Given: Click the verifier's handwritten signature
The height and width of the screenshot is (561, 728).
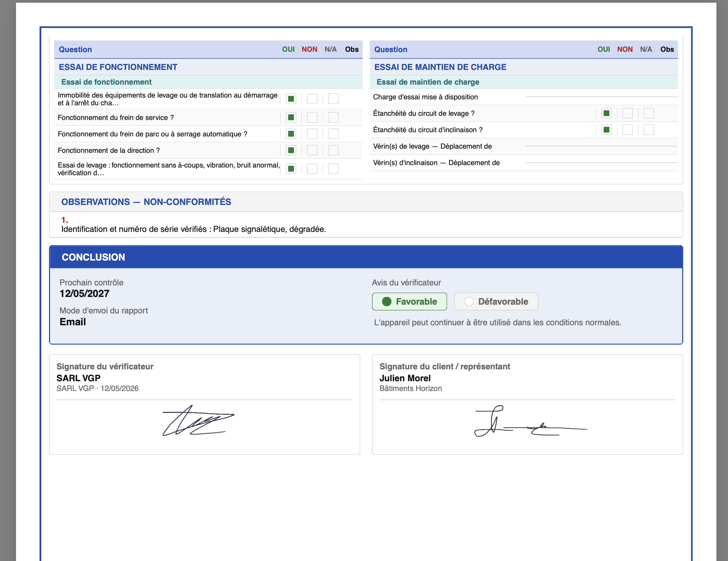Looking at the screenshot, I should coord(198,420).
